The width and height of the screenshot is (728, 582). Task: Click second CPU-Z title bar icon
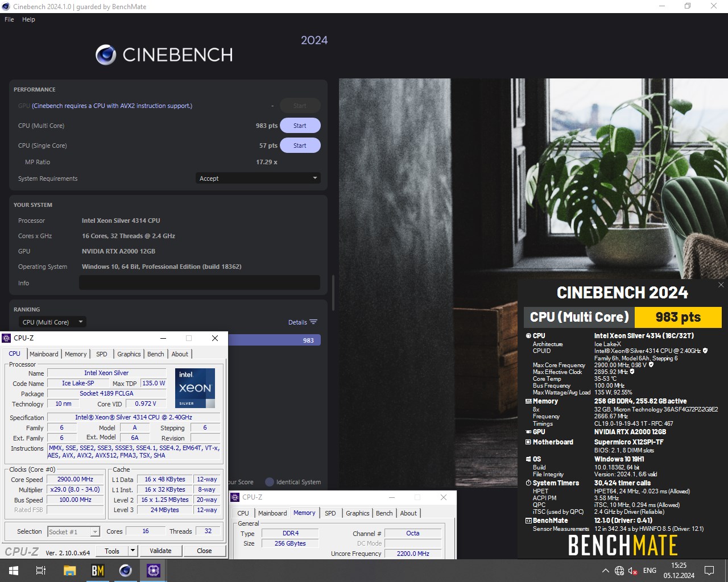(235, 497)
